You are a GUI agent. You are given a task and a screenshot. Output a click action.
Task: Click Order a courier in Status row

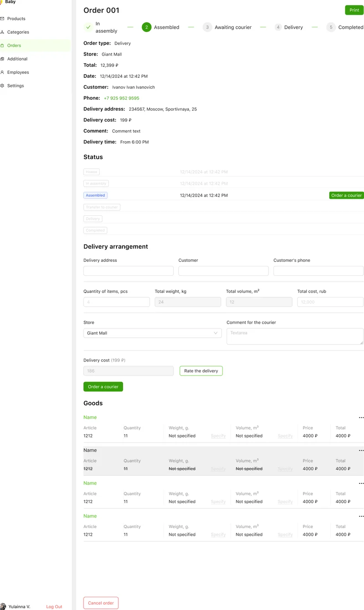coord(346,195)
